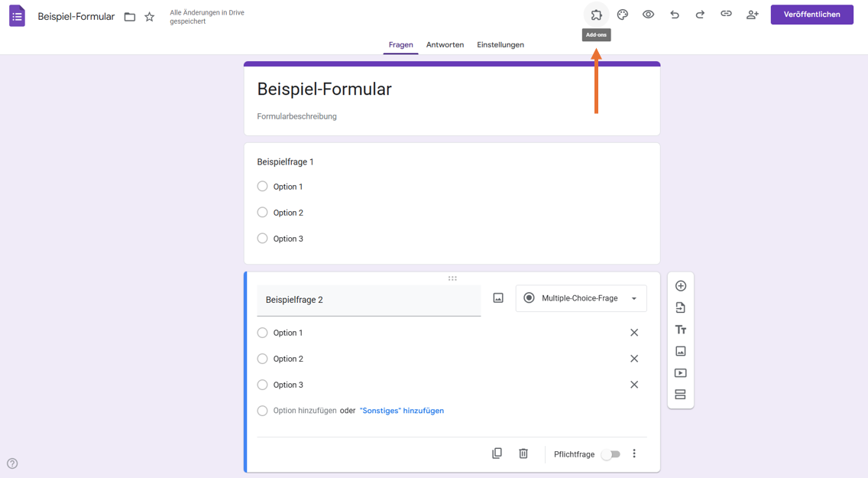Open the three-dot more options menu
The height and width of the screenshot is (478, 868).
(634, 454)
